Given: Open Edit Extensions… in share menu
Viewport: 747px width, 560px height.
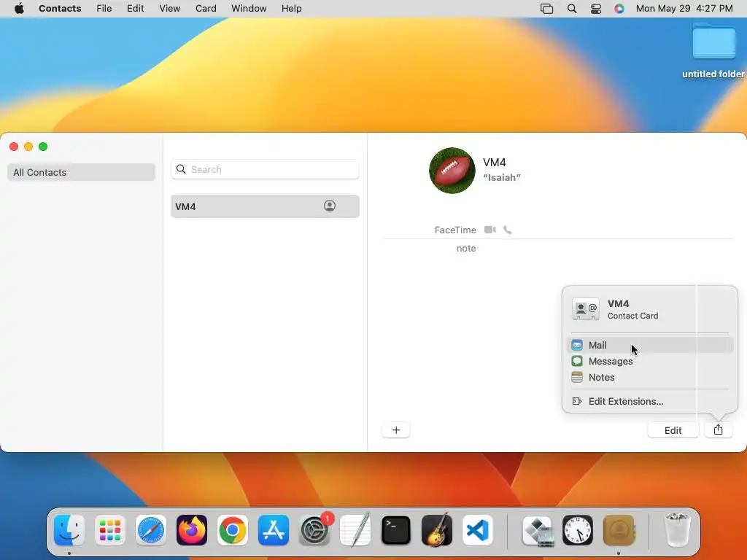Looking at the screenshot, I should pyautogui.click(x=650, y=402).
